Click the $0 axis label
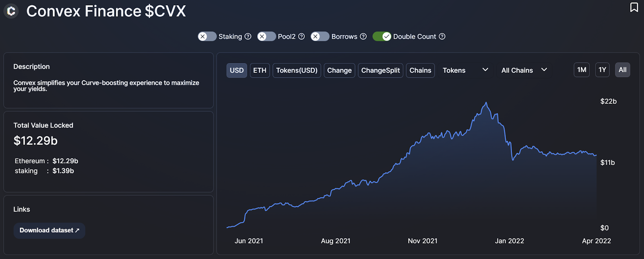644x259 pixels. tap(604, 228)
